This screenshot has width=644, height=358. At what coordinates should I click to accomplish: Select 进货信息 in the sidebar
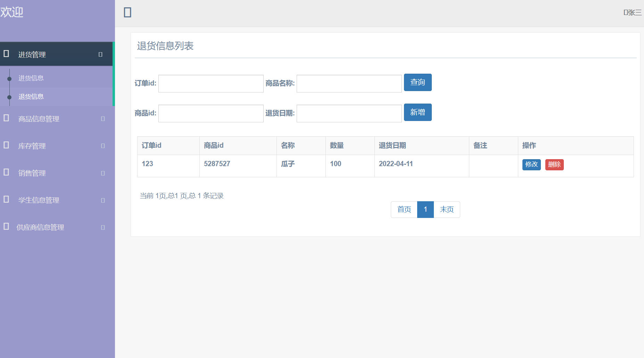point(31,78)
